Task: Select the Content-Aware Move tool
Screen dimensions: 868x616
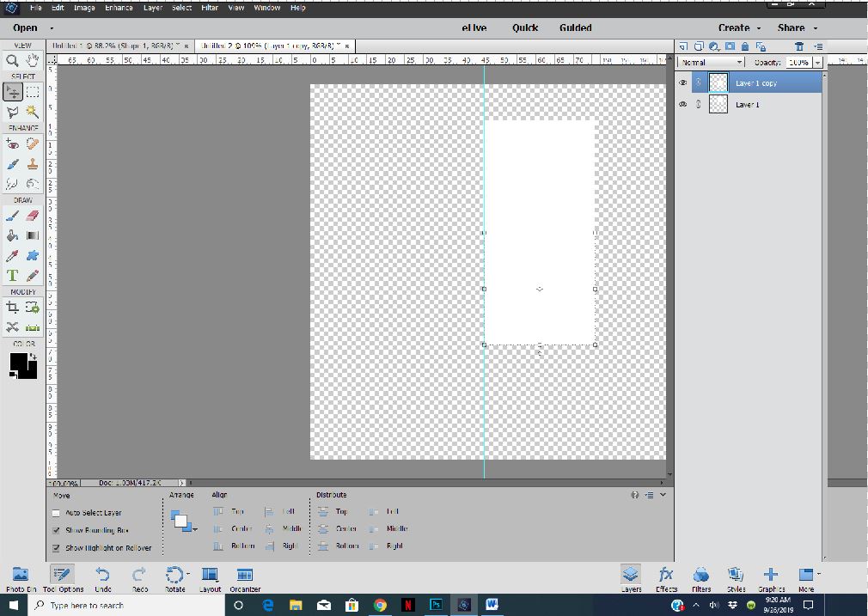Action: click(12, 327)
